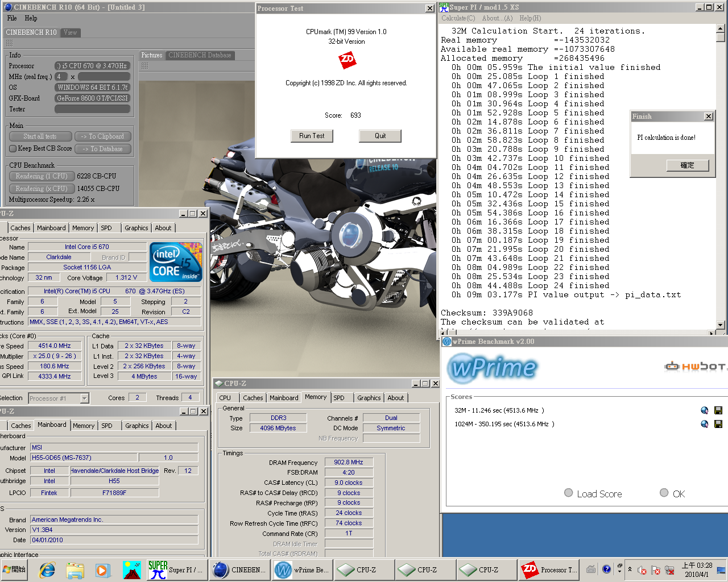Click the Super PI title bar icon
Viewport: 728px width, 582px height.
pyautogui.click(x=444, y=7)
